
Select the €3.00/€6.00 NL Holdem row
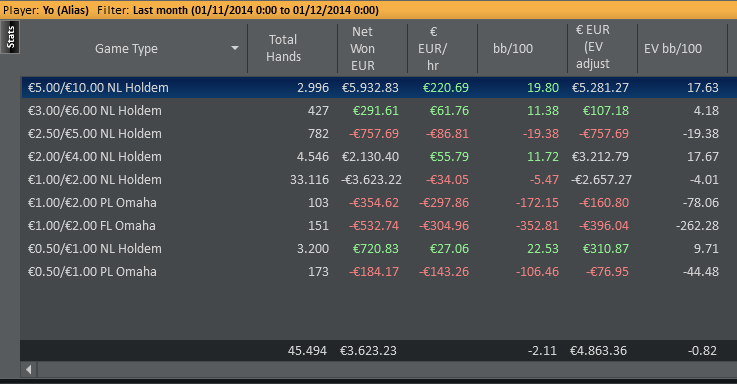(379, 110)
